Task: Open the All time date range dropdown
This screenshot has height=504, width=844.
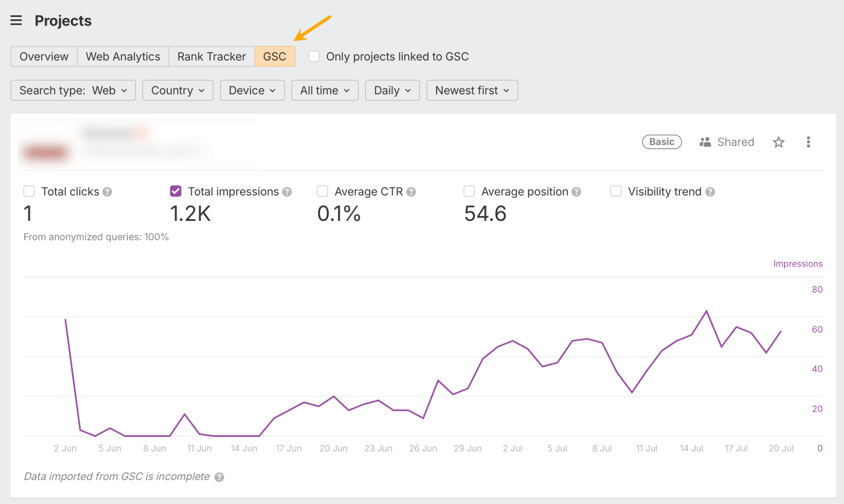Action: pos(325,90)
